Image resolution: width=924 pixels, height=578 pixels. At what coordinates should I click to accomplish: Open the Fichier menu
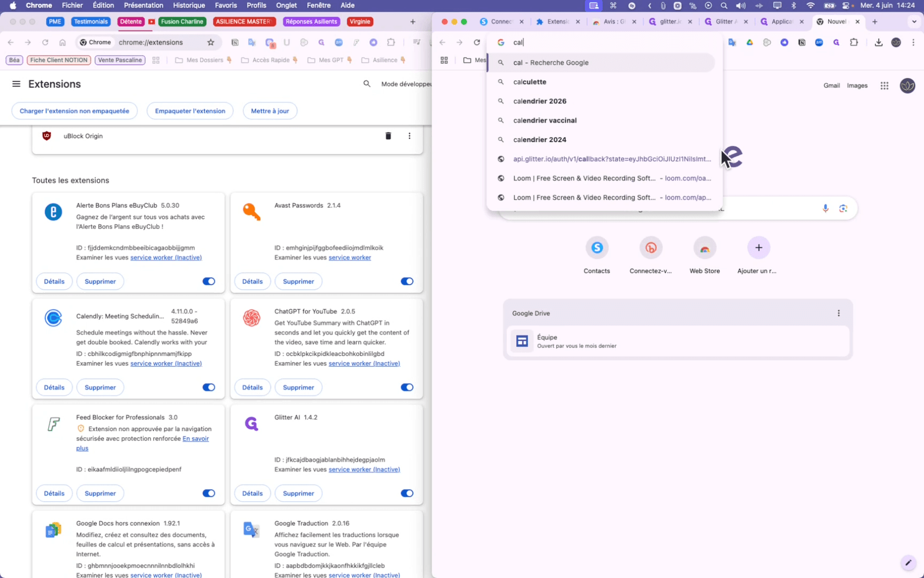coord(72,5)
